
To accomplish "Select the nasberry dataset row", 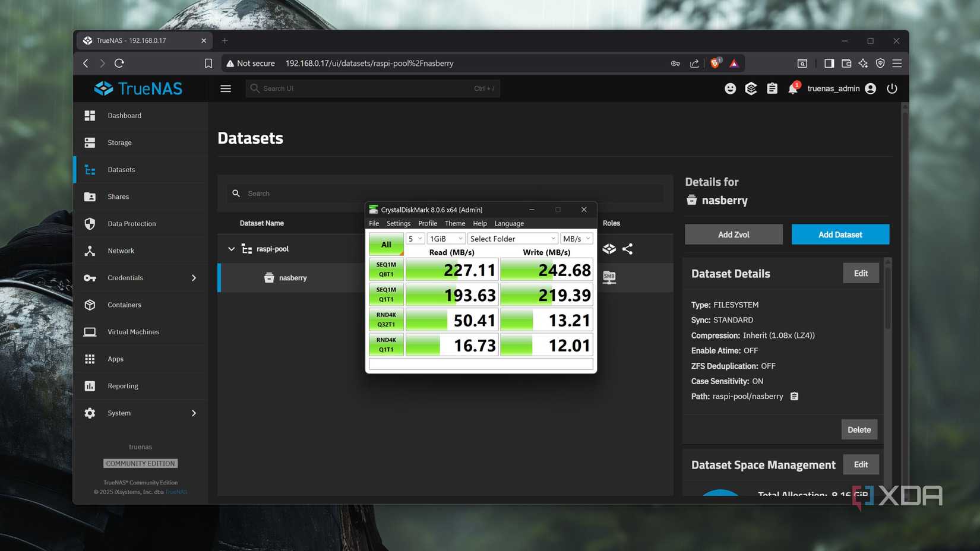I will point(293,278).
